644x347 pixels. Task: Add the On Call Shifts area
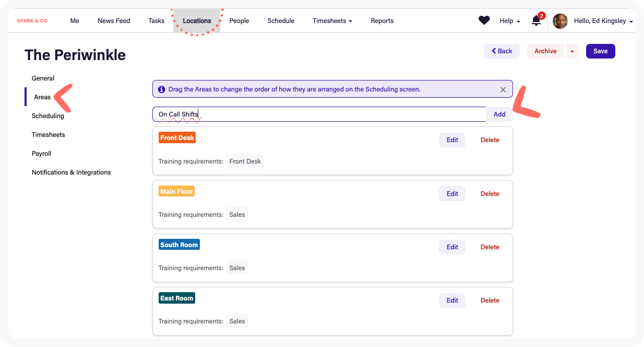[499, 114]
